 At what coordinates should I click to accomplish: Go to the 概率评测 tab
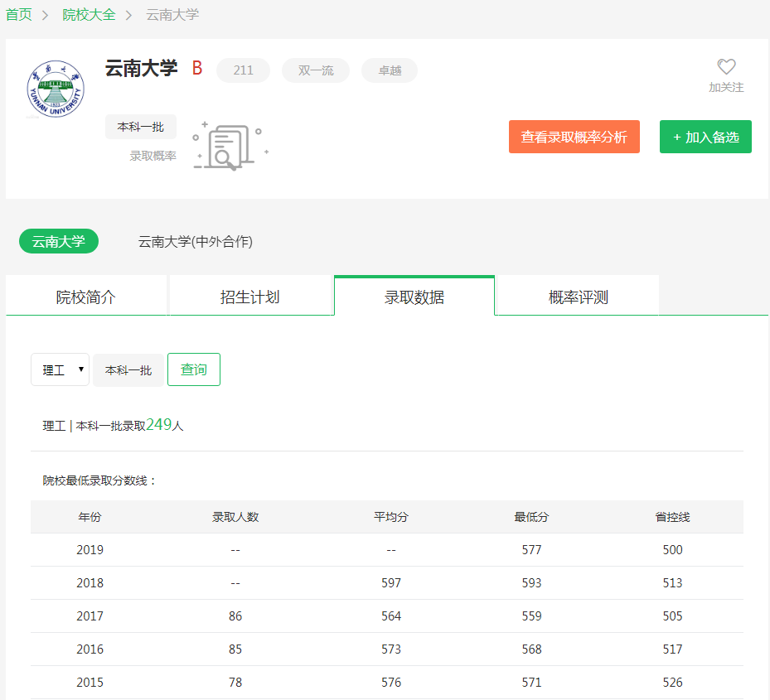click(578, 297)
